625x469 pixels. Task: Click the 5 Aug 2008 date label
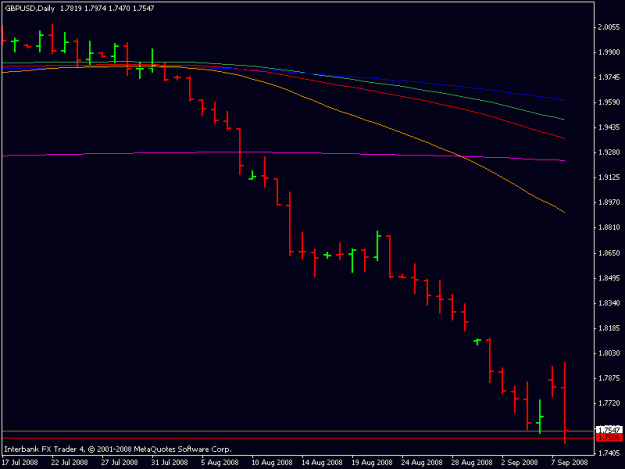[220, 462]
